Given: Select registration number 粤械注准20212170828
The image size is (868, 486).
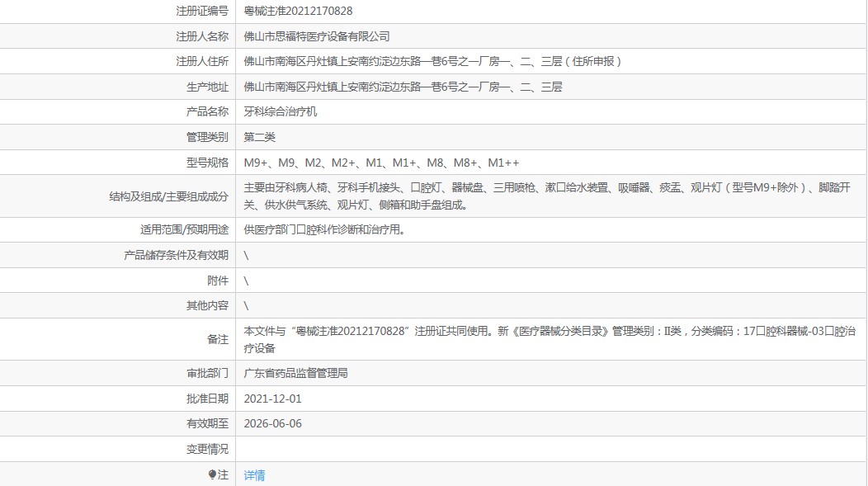Looking at the screenshot, I should pyautogui.click(x=298, y=11).
